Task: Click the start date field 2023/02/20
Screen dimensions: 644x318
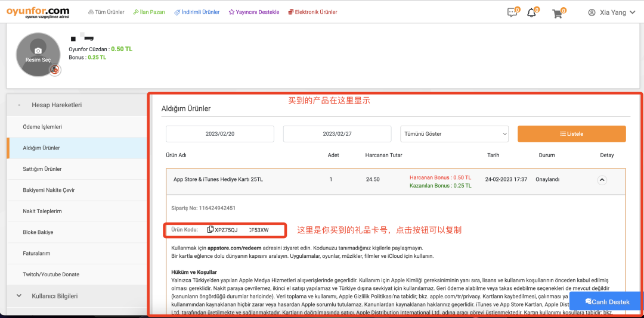Action: click(219, 134)
